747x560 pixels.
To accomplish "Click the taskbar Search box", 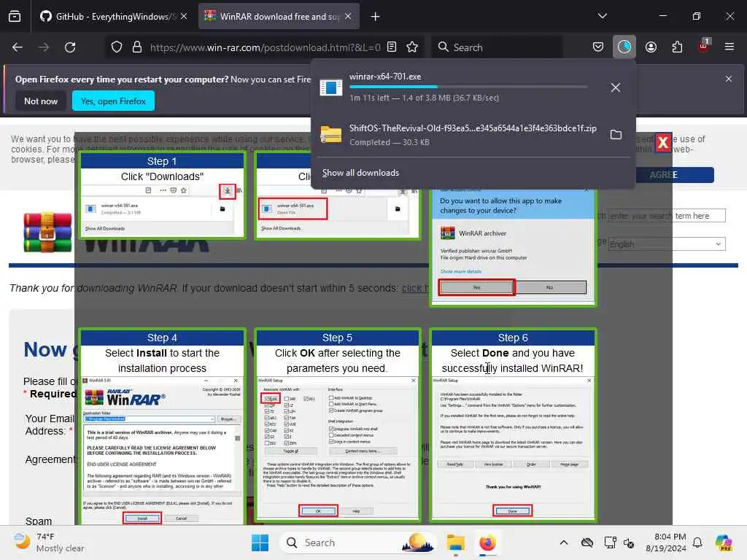I will pos(357,542).
